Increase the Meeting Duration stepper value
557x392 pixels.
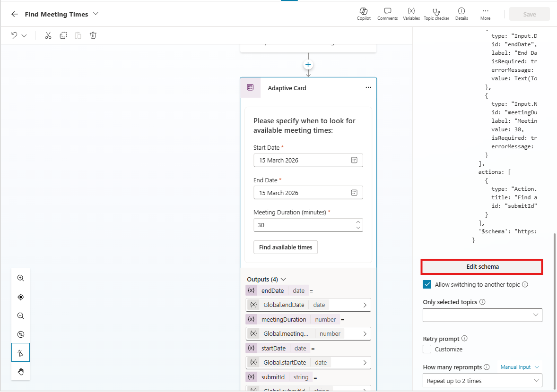tap(358, 222)
